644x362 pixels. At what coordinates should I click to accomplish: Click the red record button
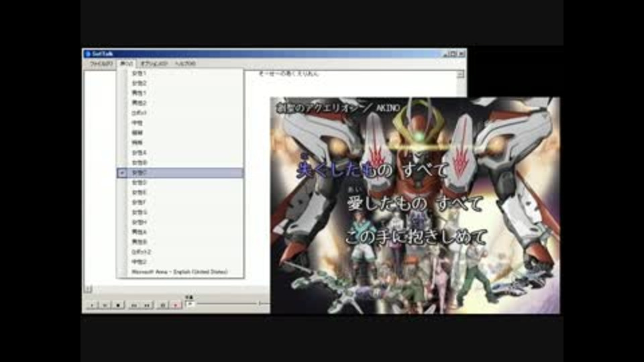[x=176, y=305]
